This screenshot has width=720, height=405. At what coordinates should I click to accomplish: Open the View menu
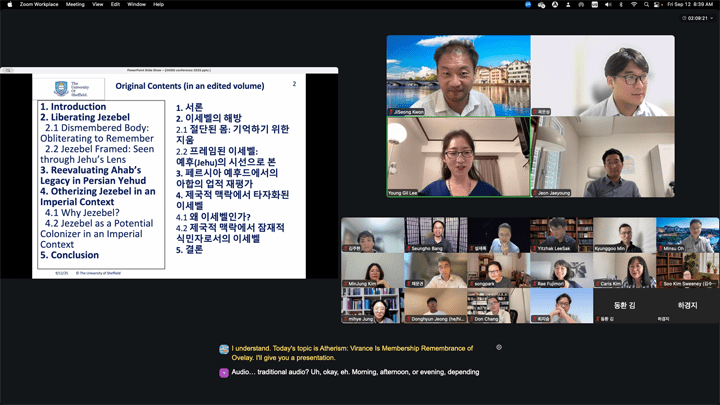[98, 4]
